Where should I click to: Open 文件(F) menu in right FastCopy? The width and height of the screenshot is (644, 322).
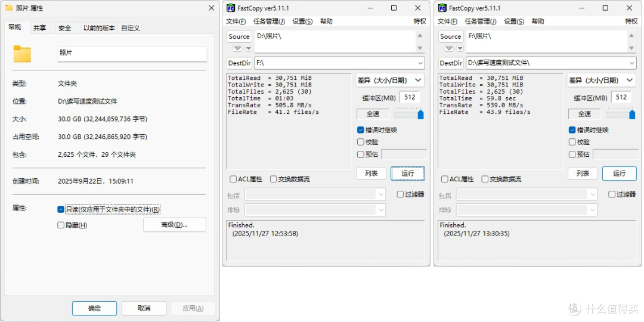coord(448,21)
